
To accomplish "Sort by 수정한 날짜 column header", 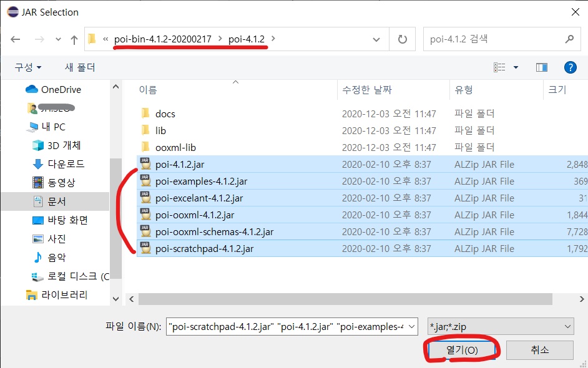I will click(367, 90).
